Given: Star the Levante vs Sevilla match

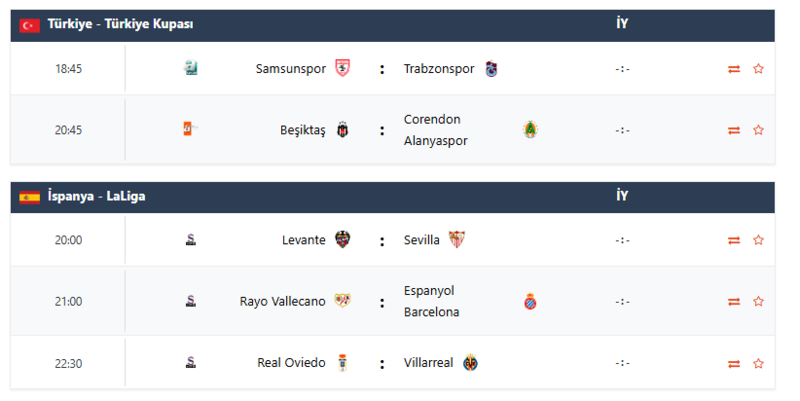Looking at the screenshot, I should click(758, 240).
